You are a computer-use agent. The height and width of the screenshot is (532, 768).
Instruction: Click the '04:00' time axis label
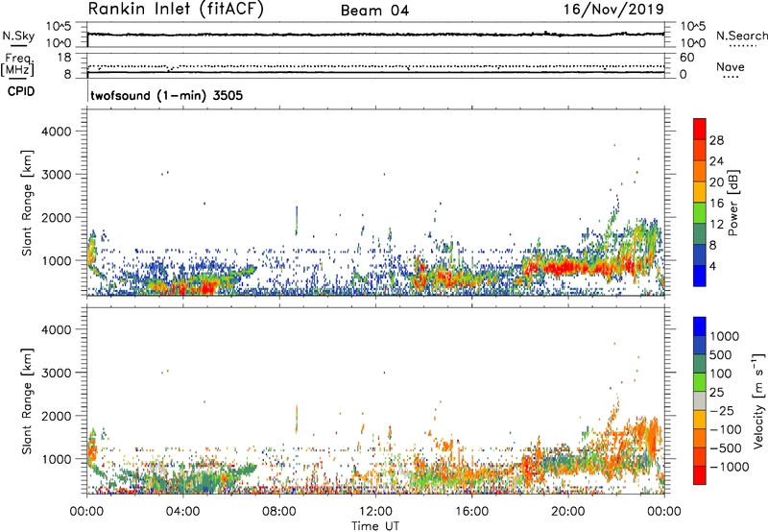tap(183, 512)
